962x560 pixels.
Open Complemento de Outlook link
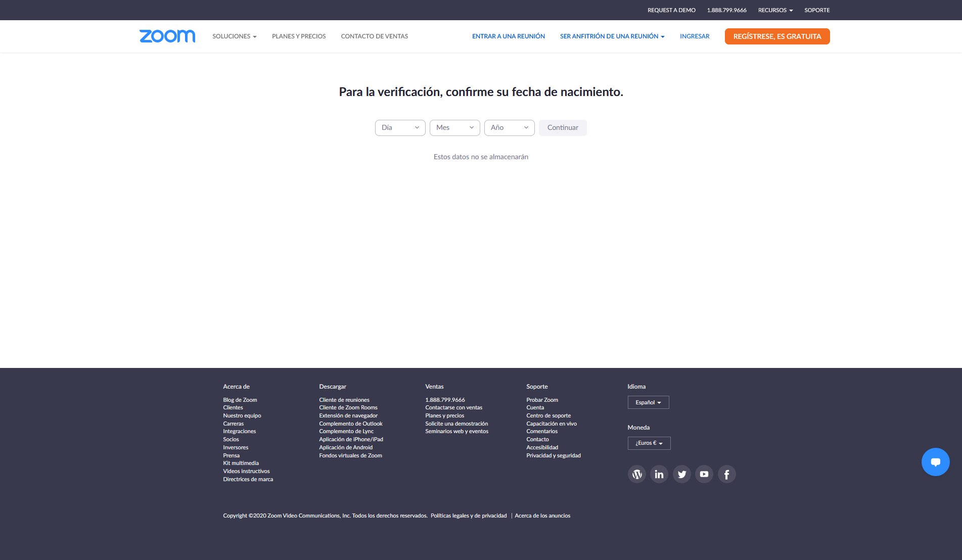(x=351, y=424)
